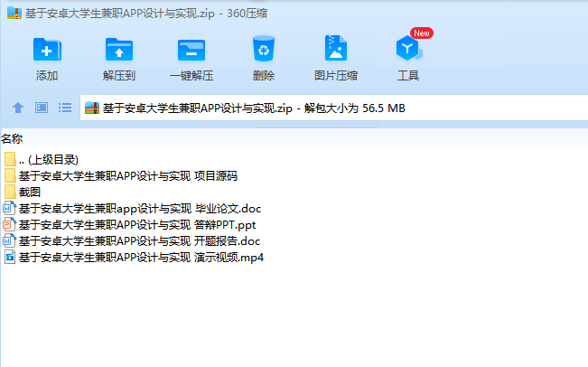Click the address bar path field
Viewport: 588px width, 367px height.
click(334, 108)
